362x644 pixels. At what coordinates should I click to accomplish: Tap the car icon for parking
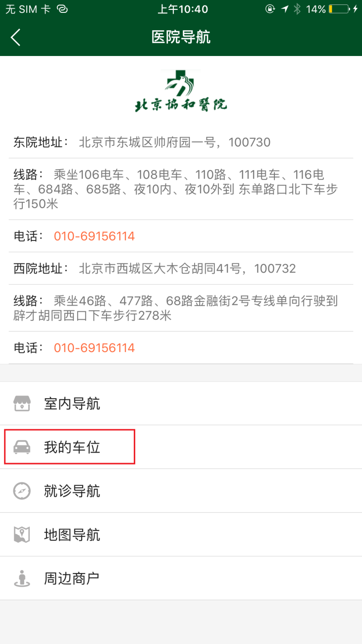pyautogui.click(x=22, y=447)
